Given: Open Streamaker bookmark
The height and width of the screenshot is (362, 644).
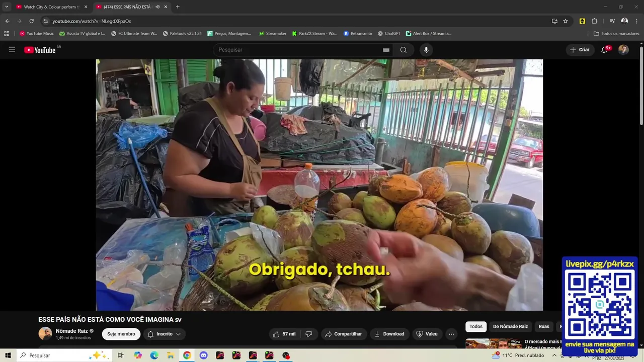Looking at the screenshot, I should 273,34.
